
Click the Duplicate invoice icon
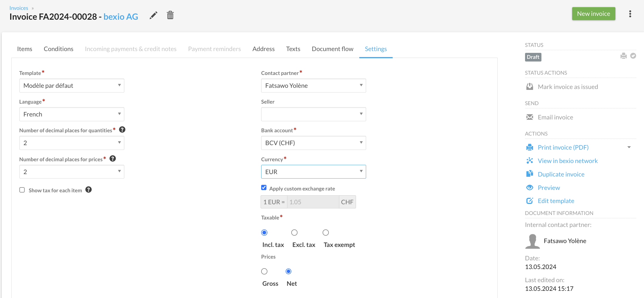530,174
